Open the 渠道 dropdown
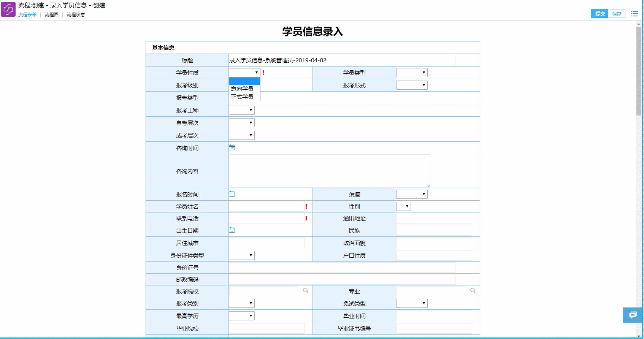Image resolution: width=644 pixels, height=339 pixels. tap(412, 194)
